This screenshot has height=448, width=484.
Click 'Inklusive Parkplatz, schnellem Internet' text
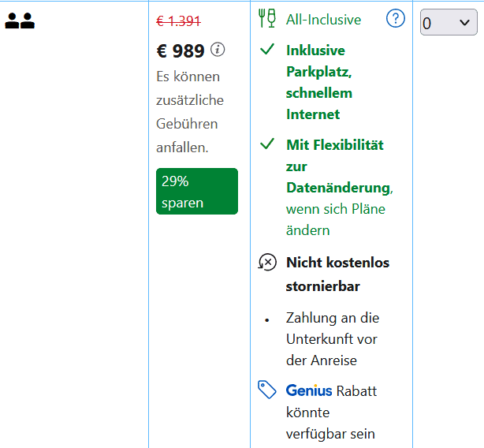tap(319, 82)
